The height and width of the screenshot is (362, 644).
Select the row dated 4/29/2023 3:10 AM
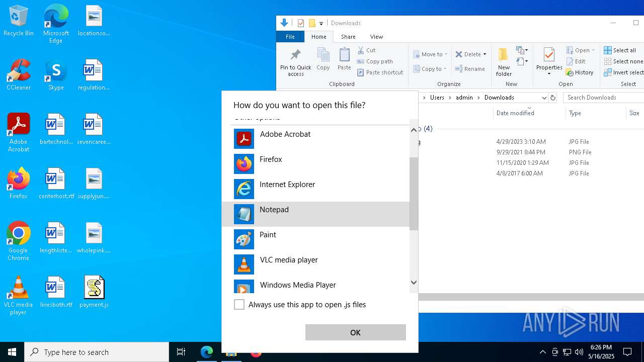click(x=531, y=142)
